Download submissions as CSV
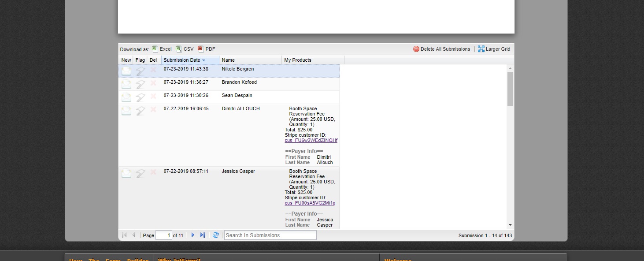This screenshot has width=644, height=261. (185, 49)
